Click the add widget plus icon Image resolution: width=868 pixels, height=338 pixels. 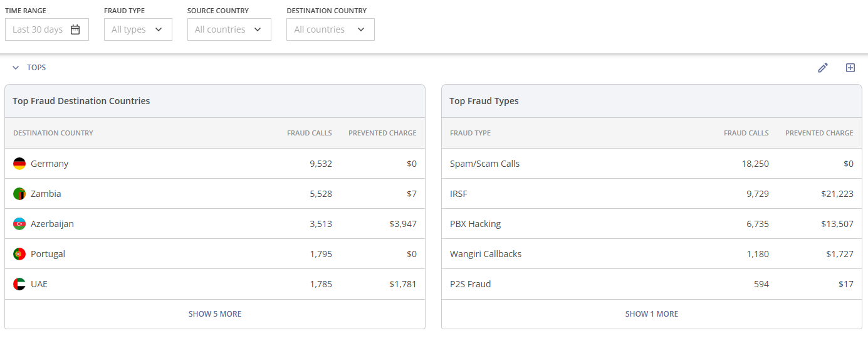[850, 68]
